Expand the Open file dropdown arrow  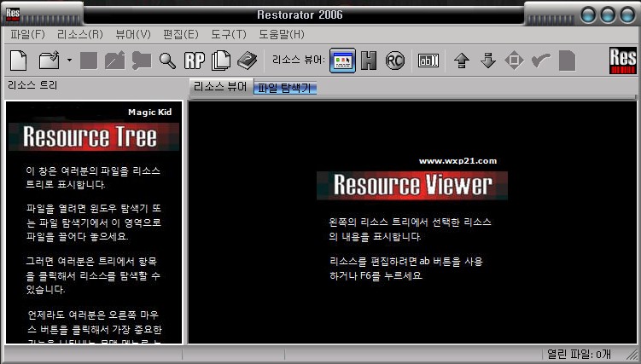pyautogui.click(x=69, y=61)
